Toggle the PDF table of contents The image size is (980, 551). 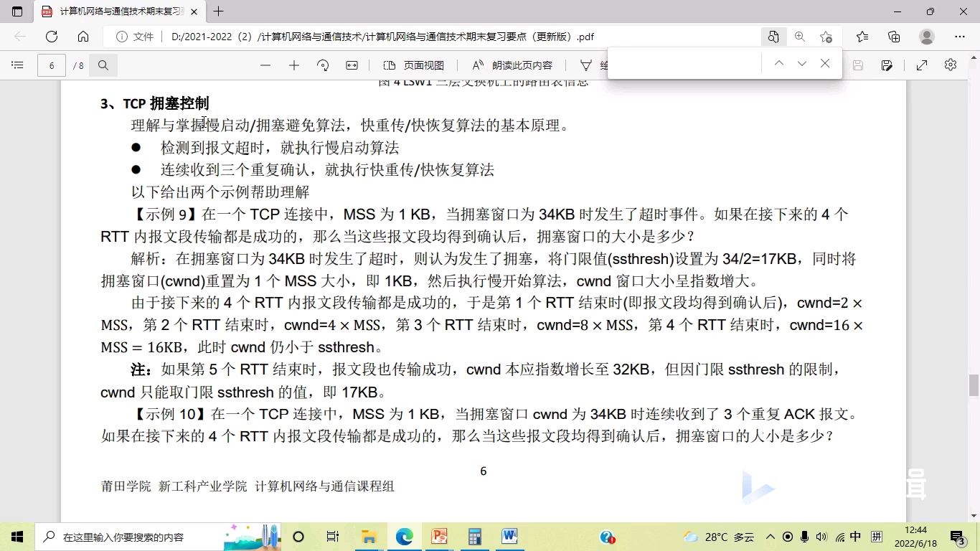click(x=17, y=65)
